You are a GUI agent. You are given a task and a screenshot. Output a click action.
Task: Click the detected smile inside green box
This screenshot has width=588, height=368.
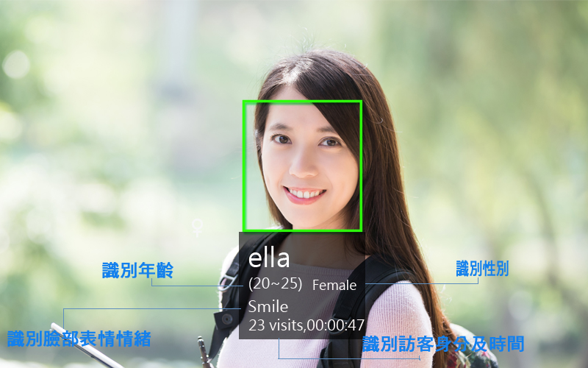click(304, 195)
